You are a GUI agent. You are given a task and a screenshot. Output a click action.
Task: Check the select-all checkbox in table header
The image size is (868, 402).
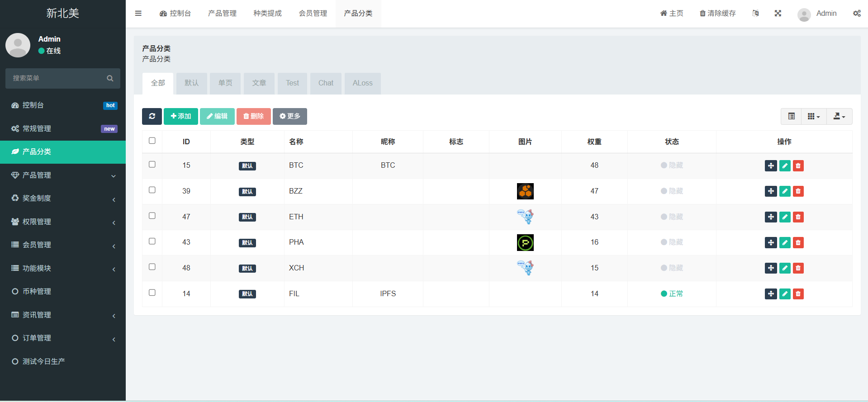coord(152,141)
